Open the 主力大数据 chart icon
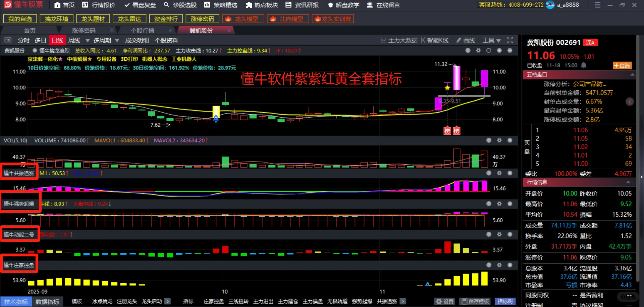This screenshot has height=307, width=644. pyautogui.click(x=383, y=40)
